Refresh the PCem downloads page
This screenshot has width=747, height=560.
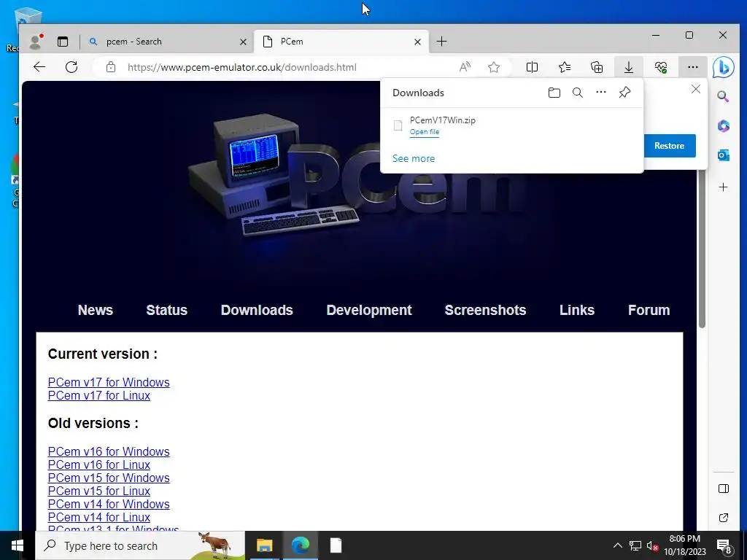point(71,67)
